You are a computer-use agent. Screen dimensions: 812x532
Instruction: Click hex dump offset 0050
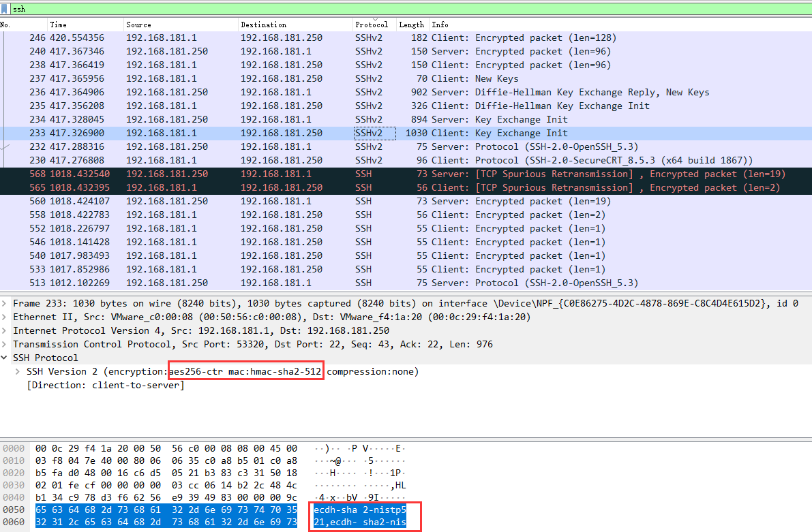pyautogui.click(x=14, y=510)
